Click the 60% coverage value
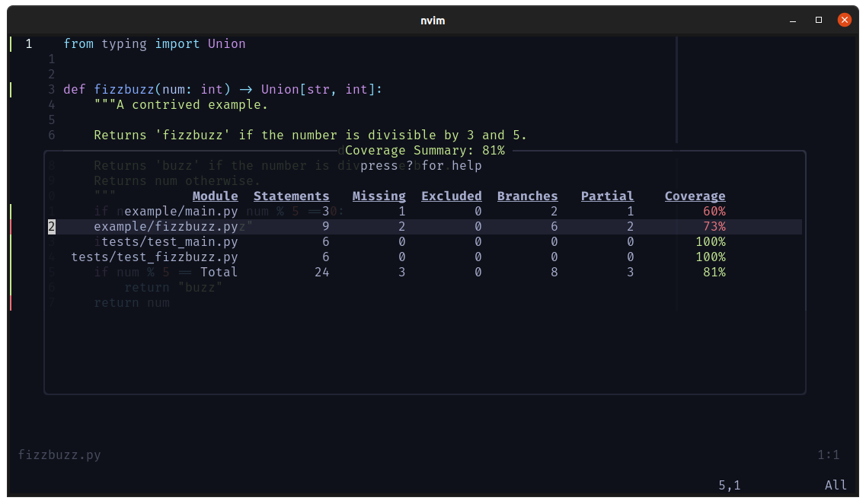This screenshot has height=504, width=866. (x=714, y=212)
